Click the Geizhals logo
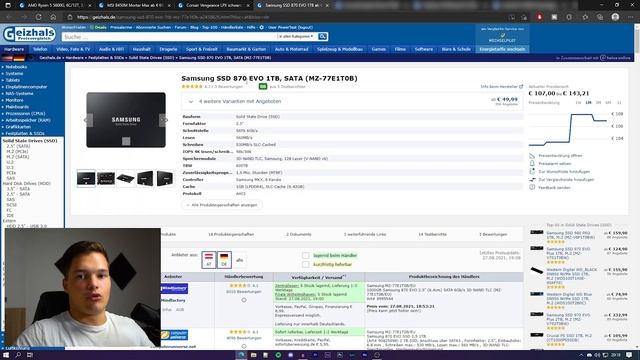Image resolution: width=640 pixels, height=360 pixels. (x=29, y=34)
